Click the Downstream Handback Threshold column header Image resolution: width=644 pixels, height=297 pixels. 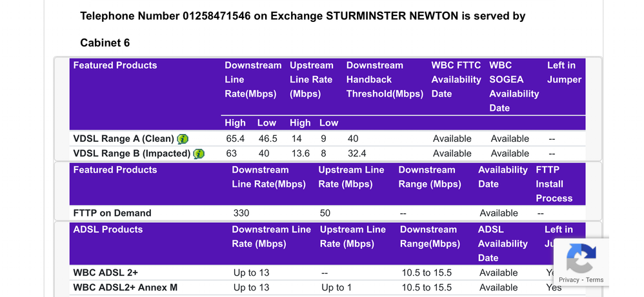384,79
